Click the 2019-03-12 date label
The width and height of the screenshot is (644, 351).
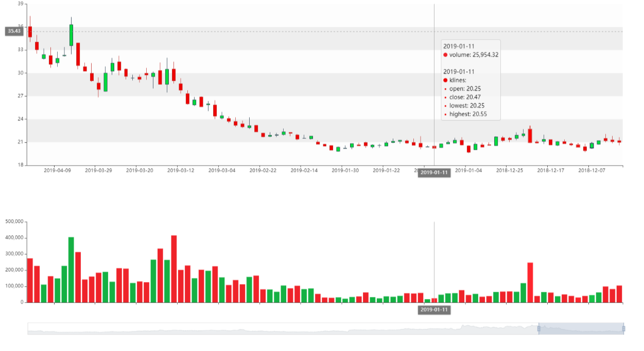[x=181, y=170]
